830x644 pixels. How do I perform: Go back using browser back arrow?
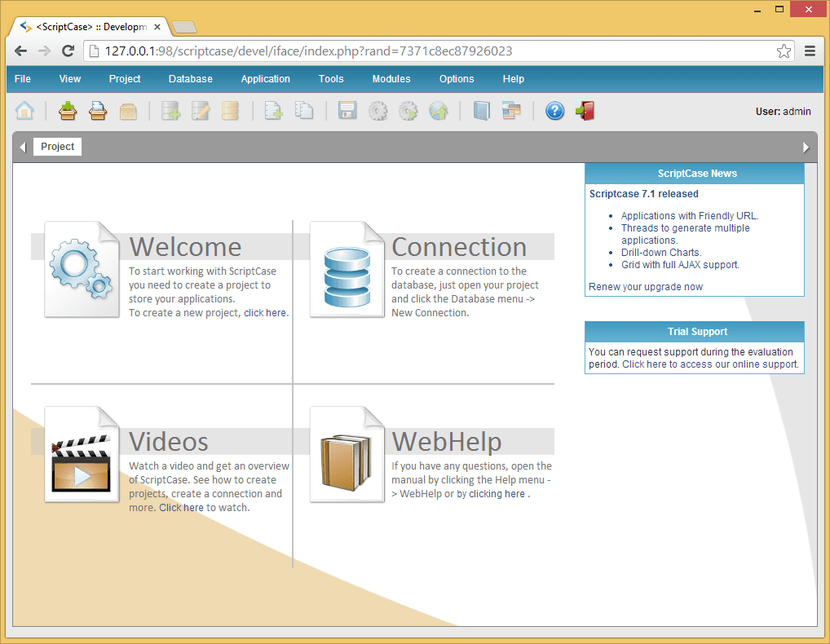pos(20,51)
